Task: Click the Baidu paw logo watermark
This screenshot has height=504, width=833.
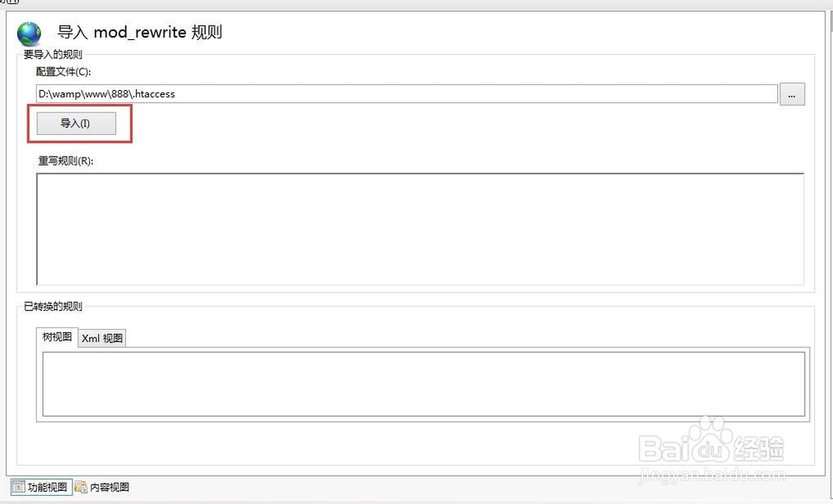Action: pos(710,436)
